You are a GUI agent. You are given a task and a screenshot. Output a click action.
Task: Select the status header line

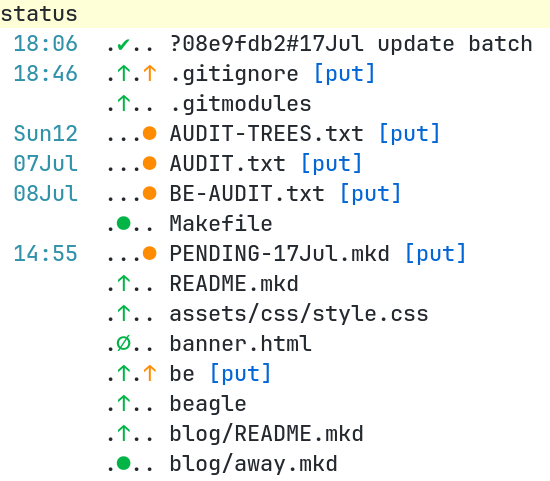(275, 14)
